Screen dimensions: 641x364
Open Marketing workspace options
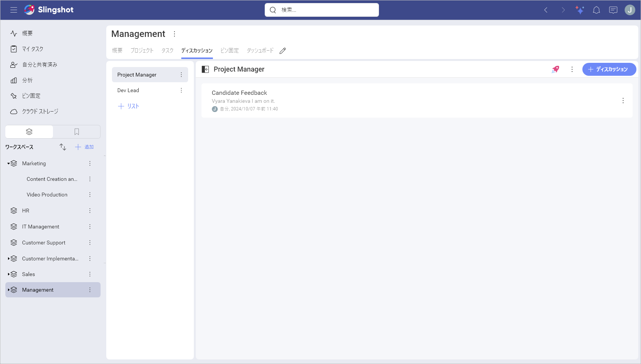coord(90,163)
